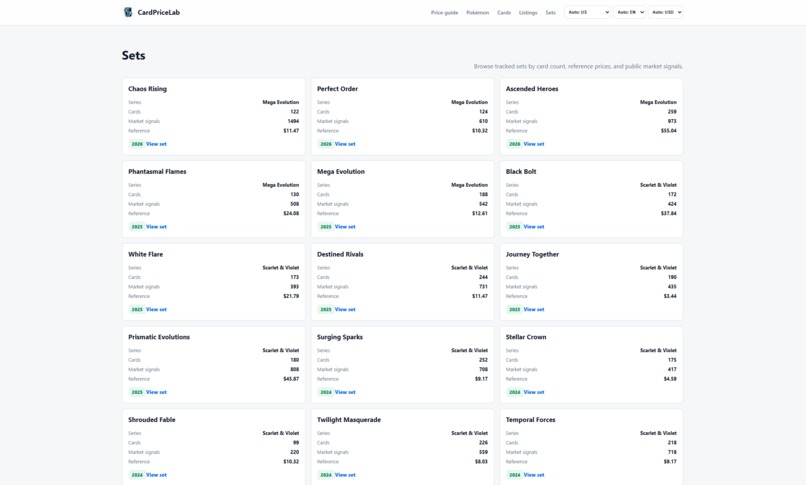Click the Browse tracked sets description text
The image size is (806, 485).
click(578, 66)
